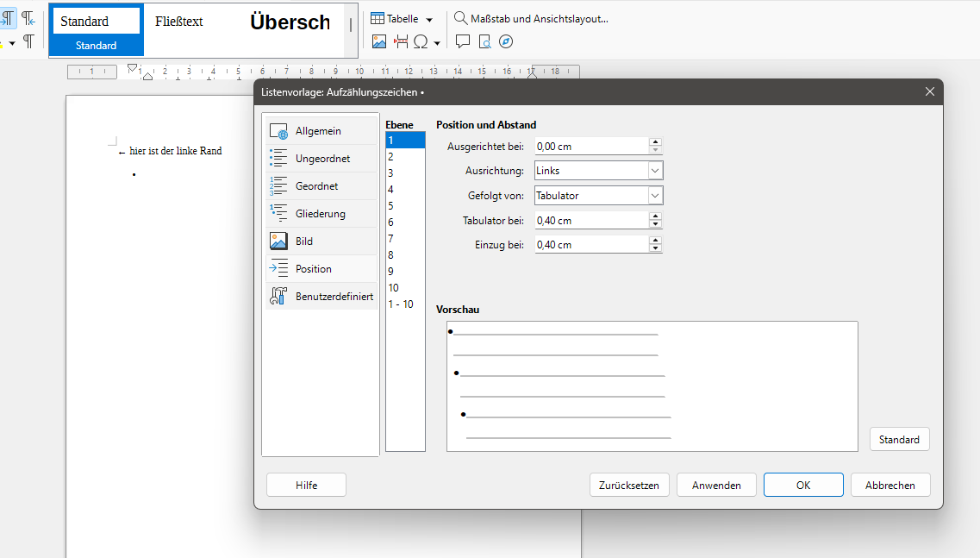The width and height of the screenshot is (980, 558).
Task: Insert a comment with speech bubble icon
Action: (463, 41)
